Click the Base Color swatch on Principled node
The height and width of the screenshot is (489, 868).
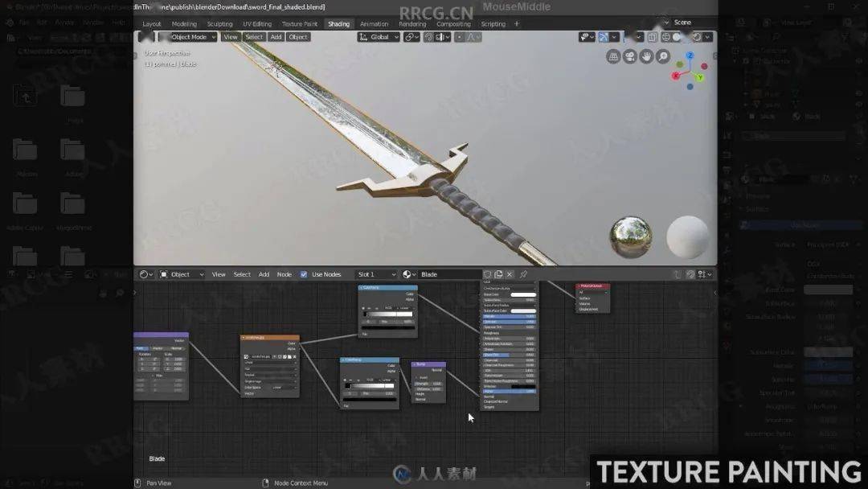pyautogui.click(x=522, y=294)
